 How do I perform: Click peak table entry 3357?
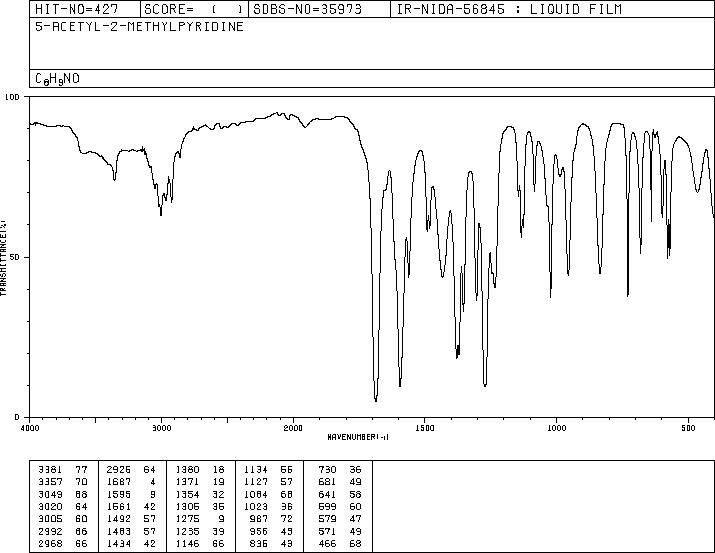click(51, 482)
